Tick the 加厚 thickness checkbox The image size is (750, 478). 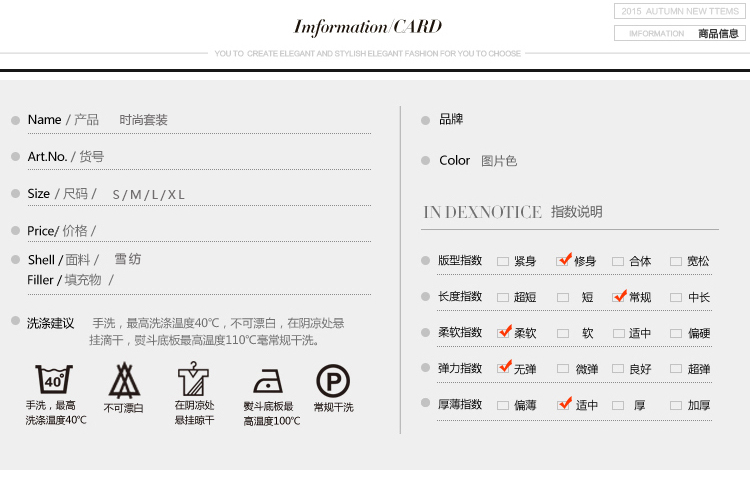[x=676, y=405]
